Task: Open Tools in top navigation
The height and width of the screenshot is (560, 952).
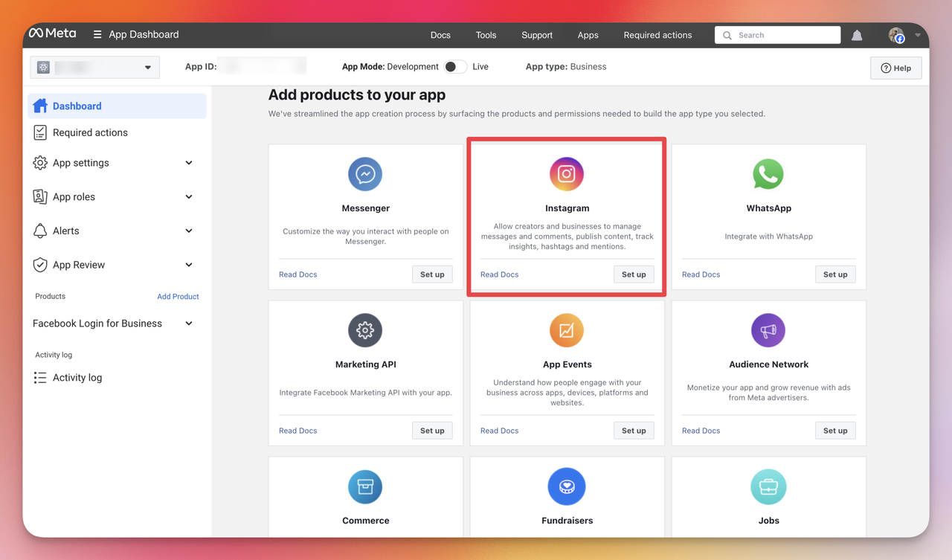Action: pyautogui.click(x=486, y=35)
